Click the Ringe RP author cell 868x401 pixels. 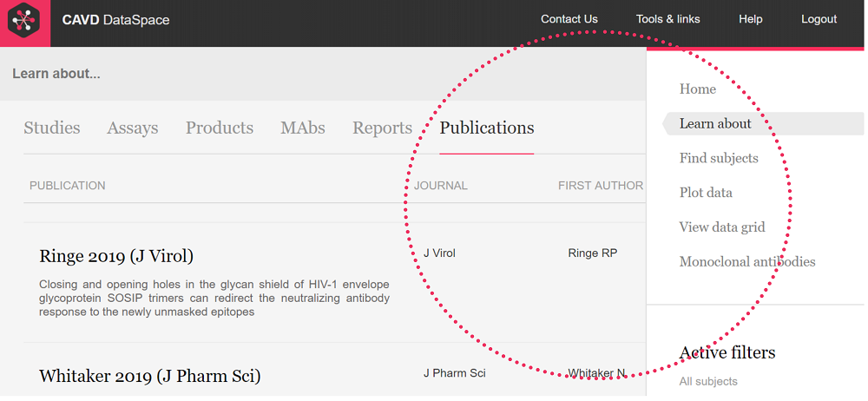592,253
